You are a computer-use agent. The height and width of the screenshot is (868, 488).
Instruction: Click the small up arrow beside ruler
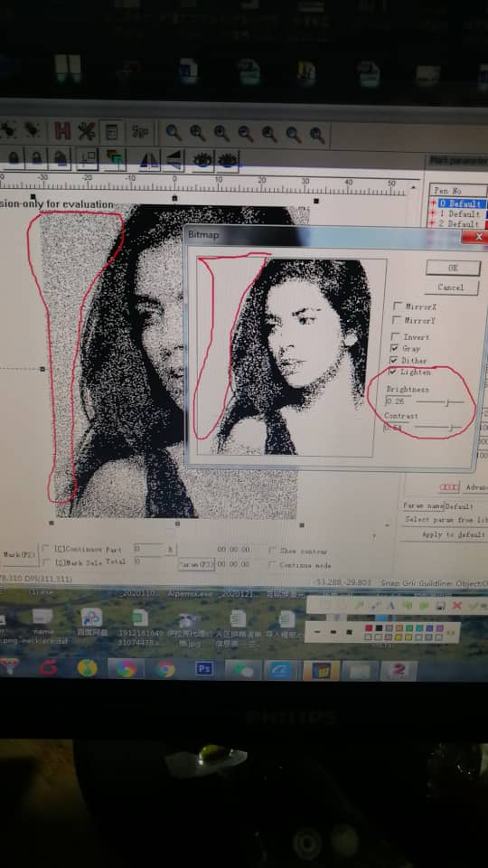click(412, 189)
